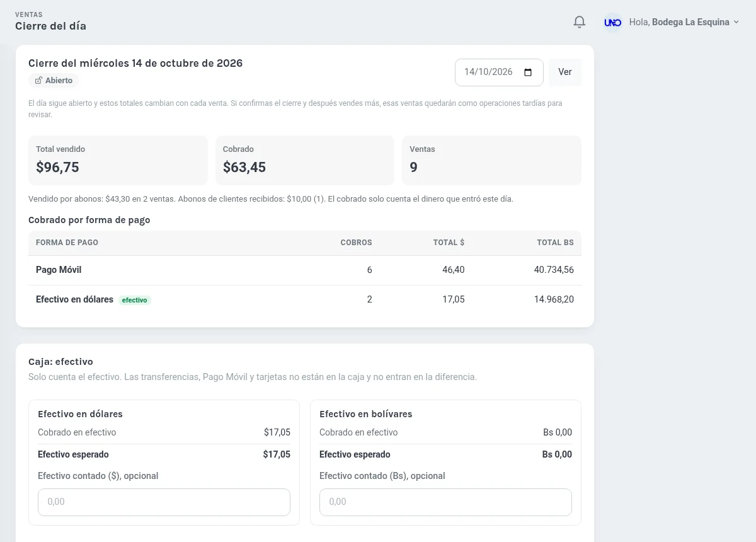The height and width of the screenshot is (542, 756).
Task: Click the Cobrado por forma de pago heading
Action: [89, 220]
